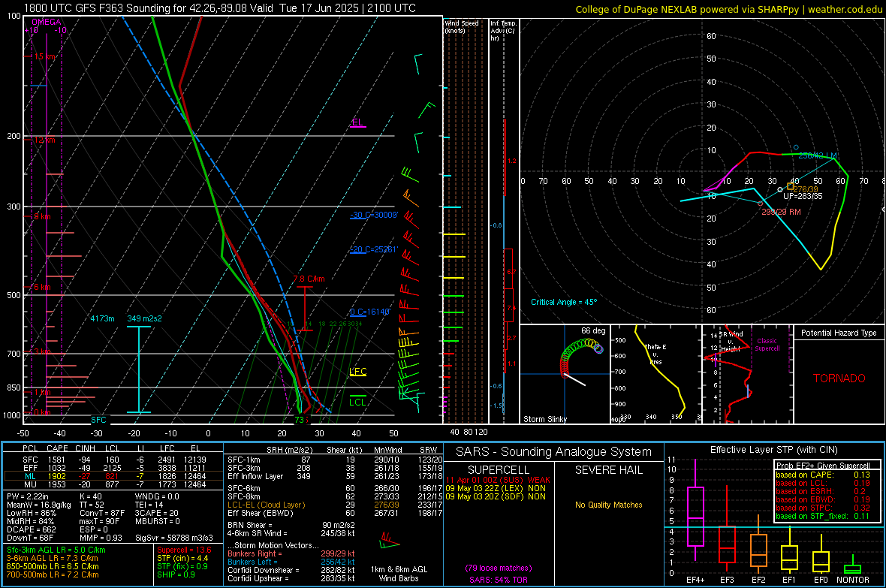Click the SigSvr = 58788 m3/s3 value
This screenshot has width=886, height=588.
[x=174, y=538]
